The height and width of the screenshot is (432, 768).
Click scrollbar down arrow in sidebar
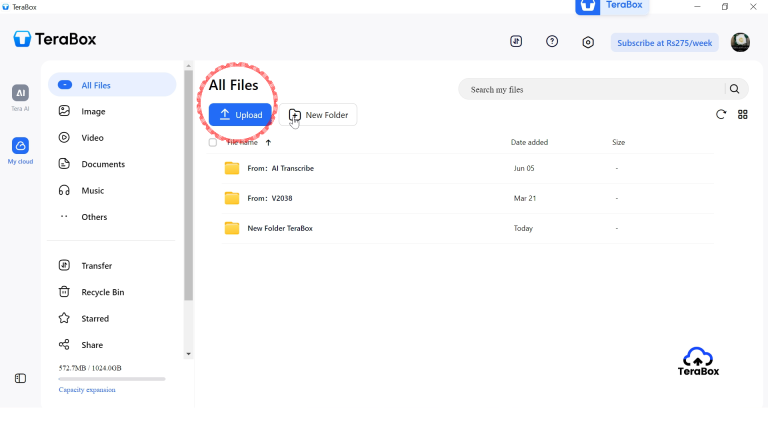188,354
